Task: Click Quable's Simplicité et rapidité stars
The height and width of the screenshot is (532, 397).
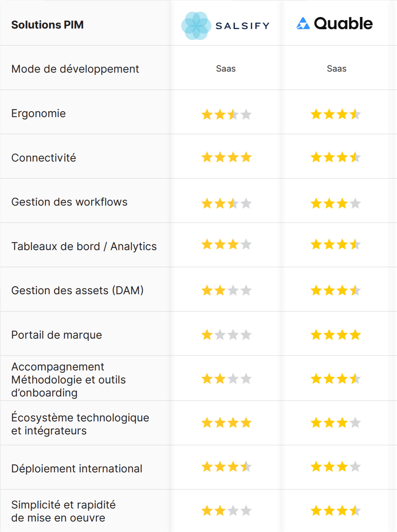Action: pyautogui.click(x=336, y=511)
